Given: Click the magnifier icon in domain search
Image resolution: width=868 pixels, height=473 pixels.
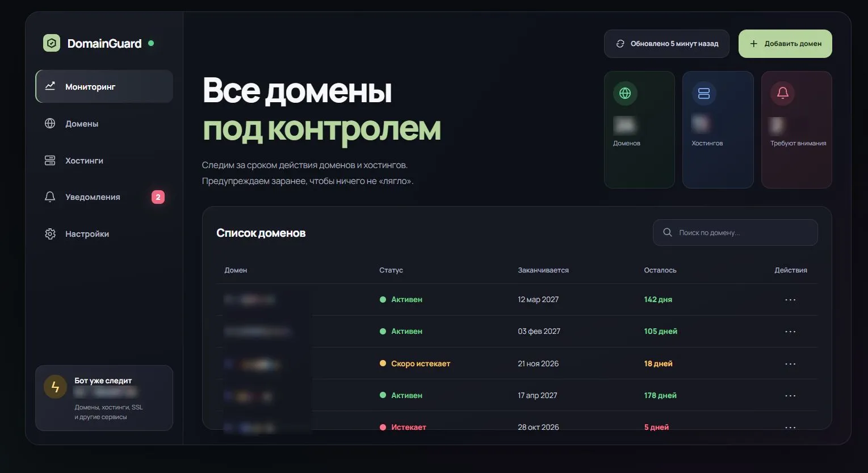Looking at the screenshot, I should [x=668, y=232].
